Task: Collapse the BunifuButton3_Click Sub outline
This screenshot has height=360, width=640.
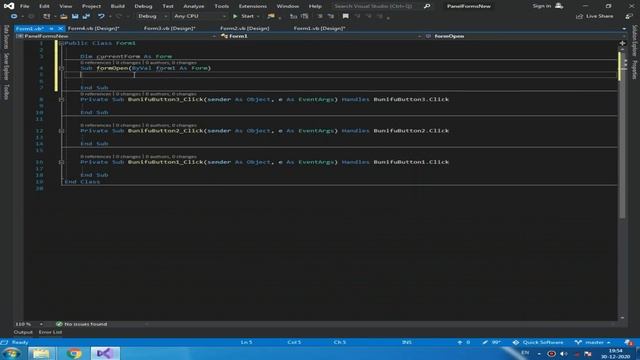Action: coord(61,100)
